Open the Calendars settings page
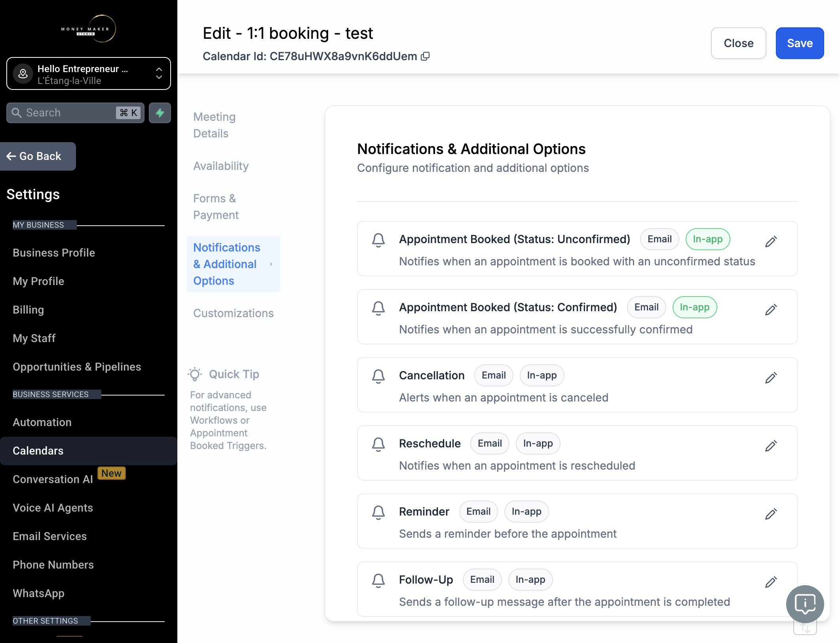840x643 pixels. pyautogui.click(x=89, y=451)
